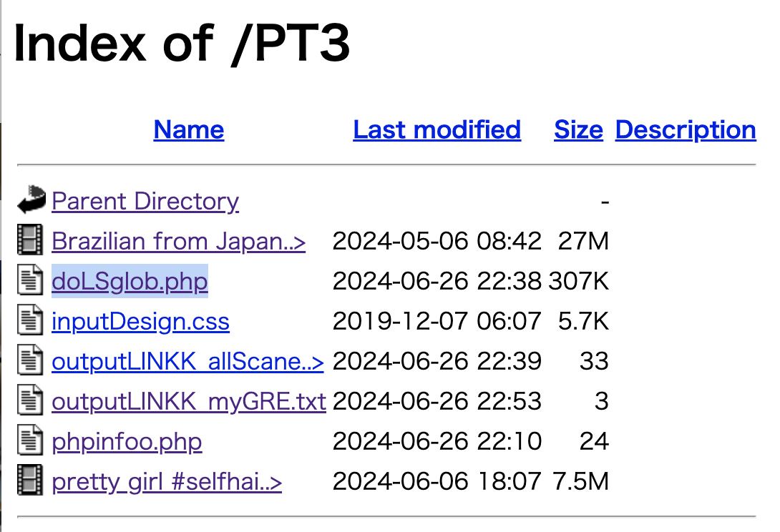Open the doLSglob.php file link
Screen dimensions: 780x532
tap(130, 282)
